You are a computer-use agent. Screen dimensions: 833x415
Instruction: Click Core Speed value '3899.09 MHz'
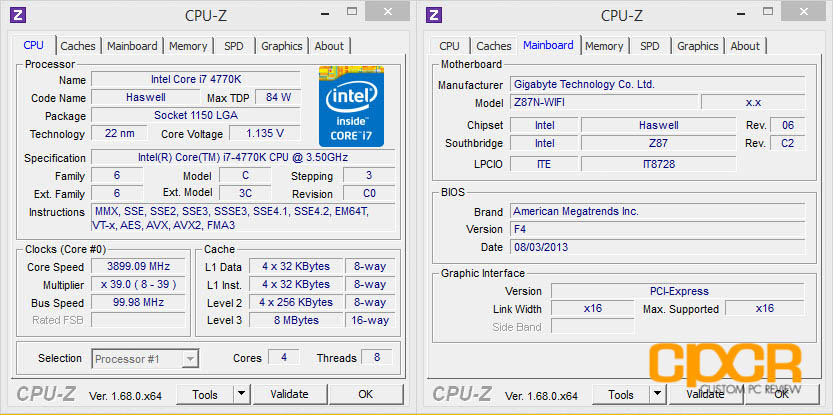(139, 266)
